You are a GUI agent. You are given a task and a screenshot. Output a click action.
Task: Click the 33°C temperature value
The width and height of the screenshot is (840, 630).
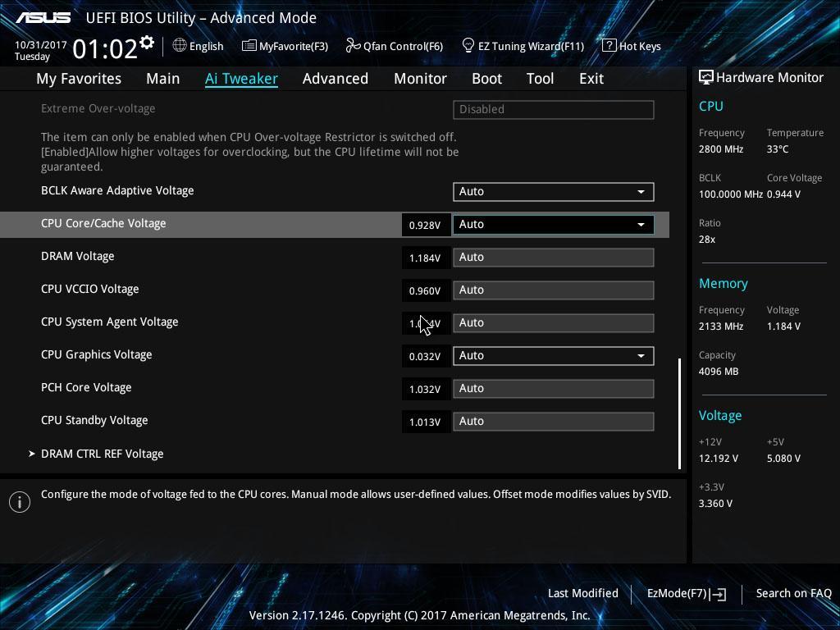click(x=778, y=149)
